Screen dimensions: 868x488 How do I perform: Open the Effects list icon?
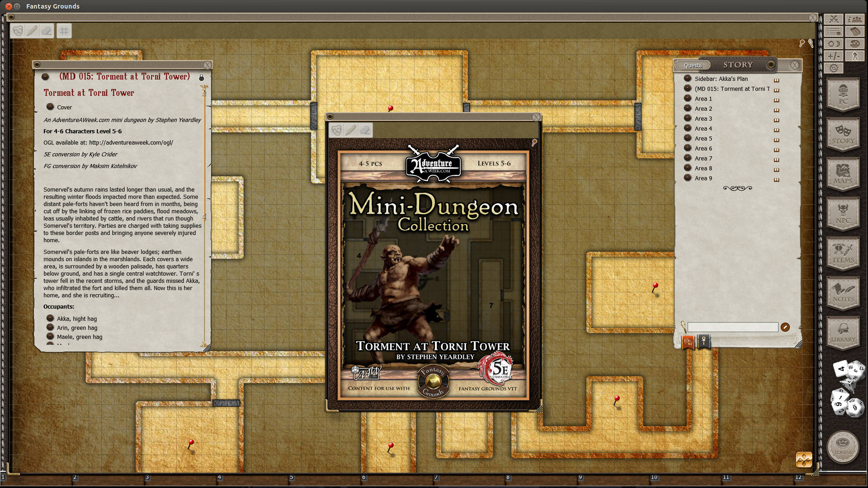[x=833, y=32]
